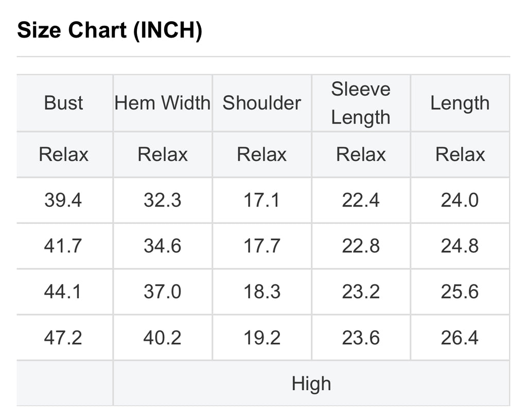527x420 pixels.
Task: Select hem width value 40.2
Action: 163,338
